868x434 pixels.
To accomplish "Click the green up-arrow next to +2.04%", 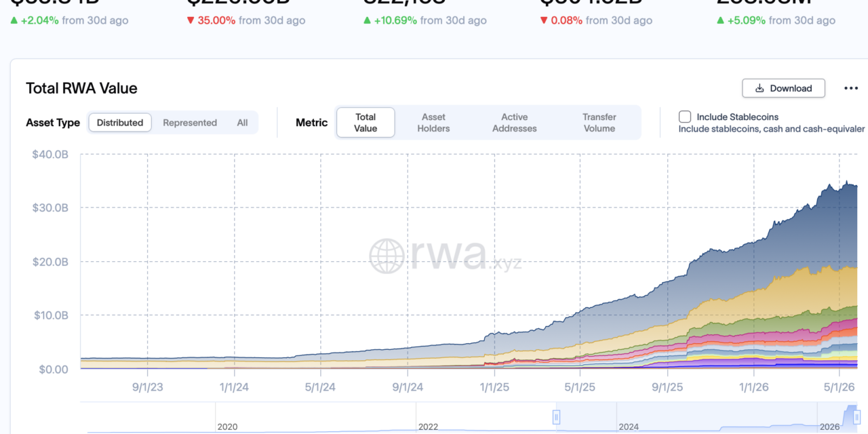I will click(14, 20).
